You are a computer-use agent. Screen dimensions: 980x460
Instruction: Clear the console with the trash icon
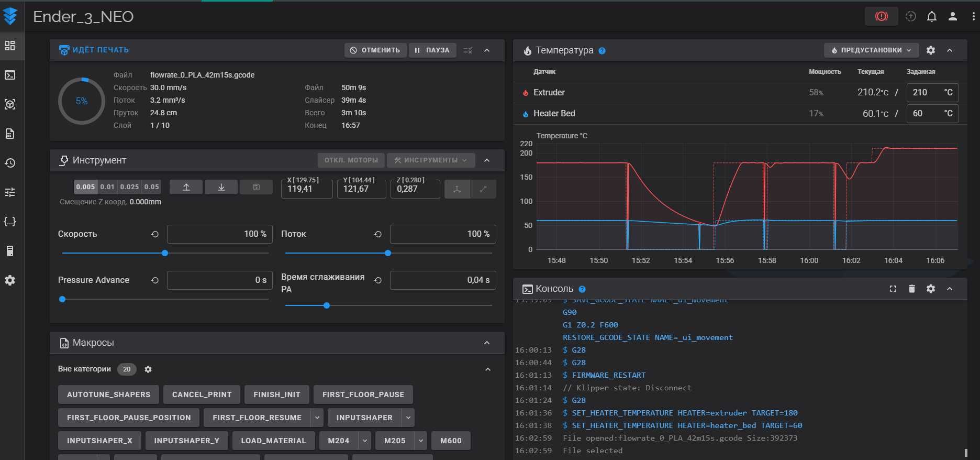coord(912,289)
